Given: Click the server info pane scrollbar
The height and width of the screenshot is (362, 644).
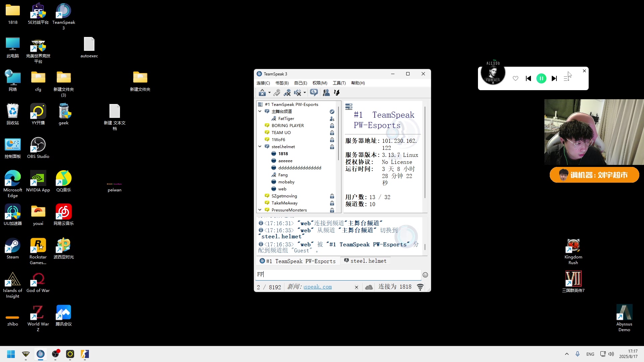Looking at the screenshot, I should [425, 152].
